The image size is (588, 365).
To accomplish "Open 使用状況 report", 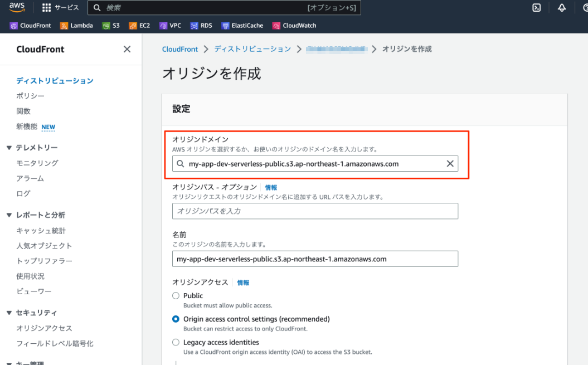I will [30, 276].
